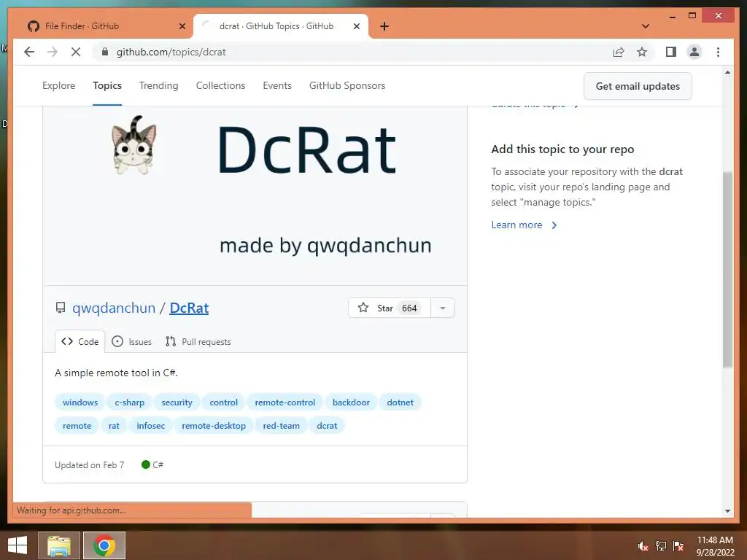Image resolution: width=747 pixels, height=560 pixels.
Task: Click the security topic tag
Action: coord(177,402)
